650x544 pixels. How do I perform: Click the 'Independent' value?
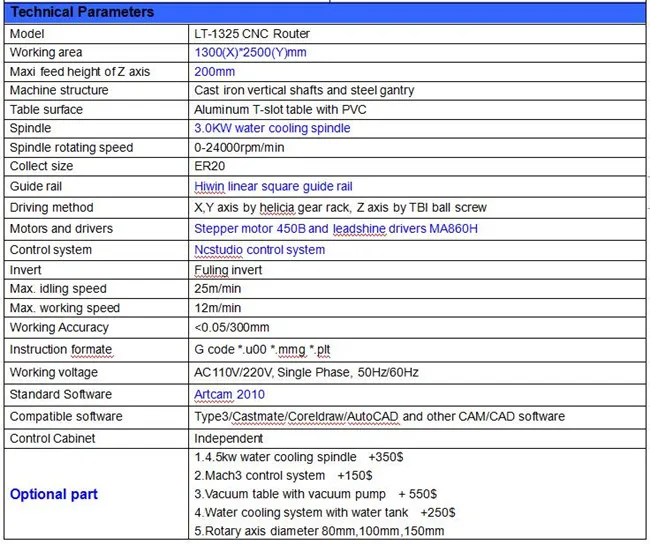(x=229, y=439)
